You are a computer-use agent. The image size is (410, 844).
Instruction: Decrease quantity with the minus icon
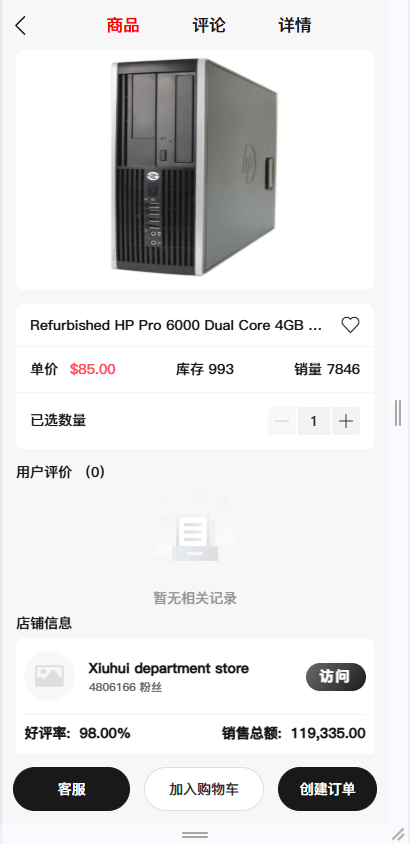click(x=282, y=421)
